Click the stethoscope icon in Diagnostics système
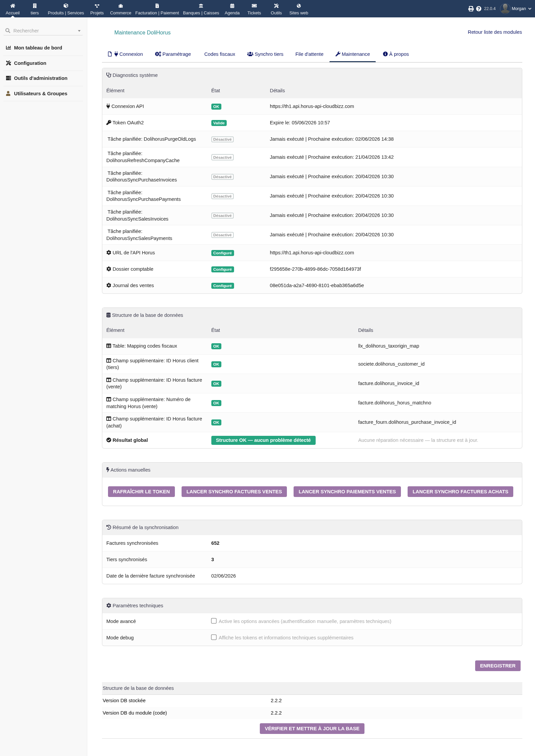This screenshot has height=756, width=535. click(109, 75)
